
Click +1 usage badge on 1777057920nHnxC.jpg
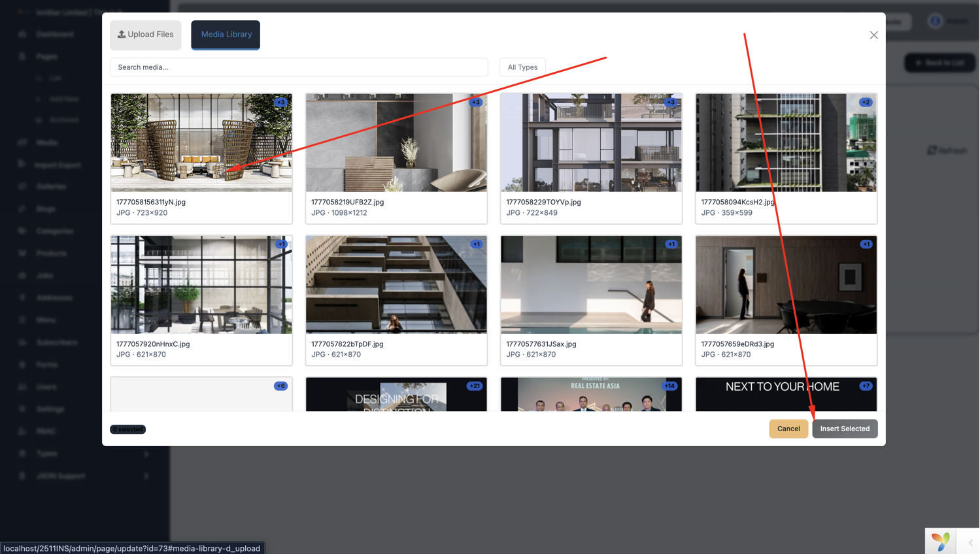[x=281, y=244]
